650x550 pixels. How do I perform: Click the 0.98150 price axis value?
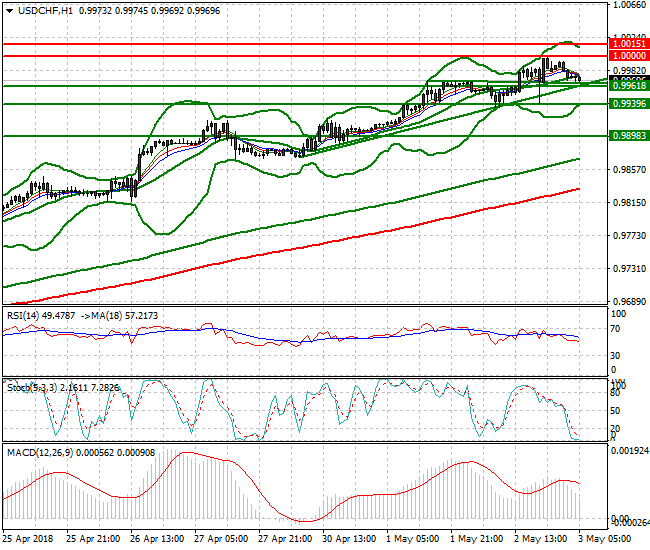(629, 203)
